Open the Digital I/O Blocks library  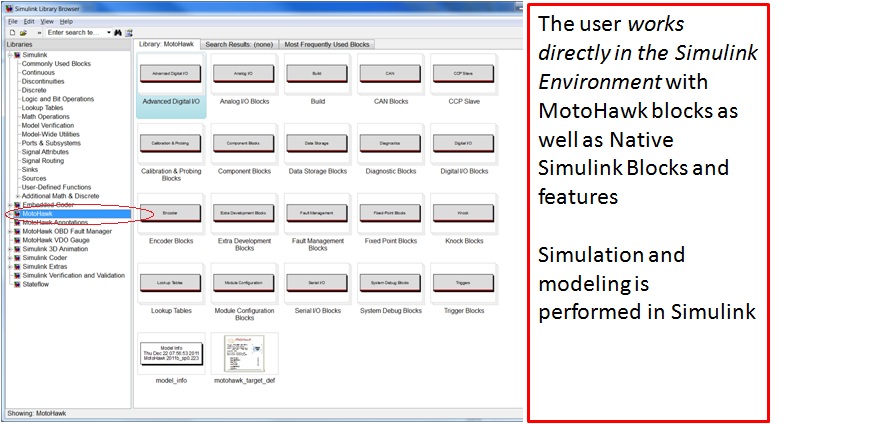point(464,143)
